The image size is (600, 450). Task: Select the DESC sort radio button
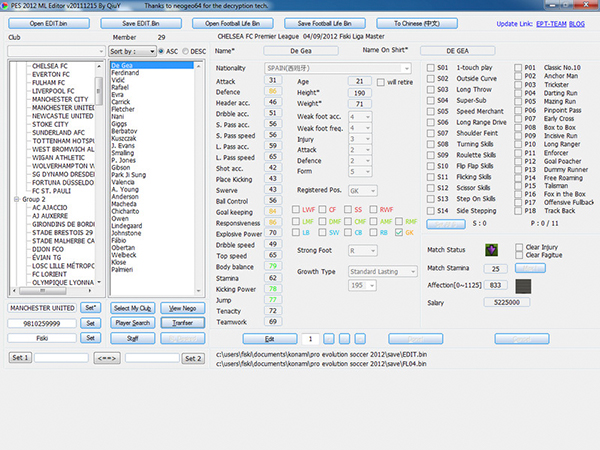click(186, 51)
